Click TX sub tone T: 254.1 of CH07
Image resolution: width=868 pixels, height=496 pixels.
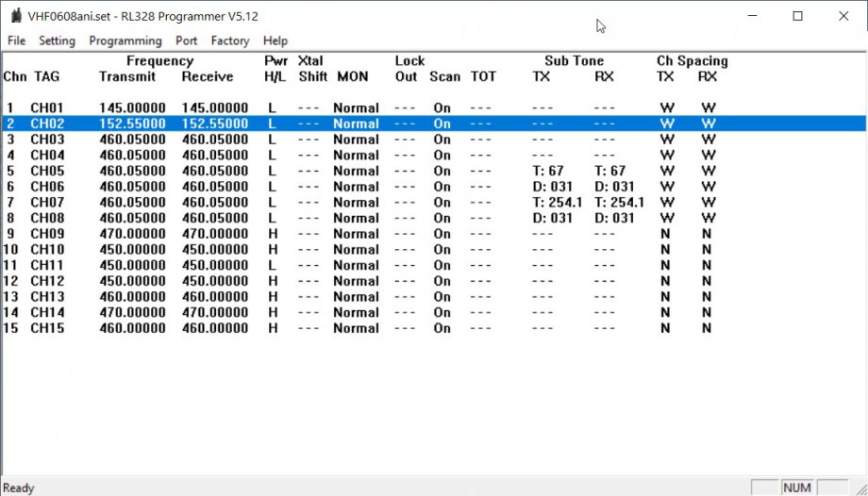(557, 203)
